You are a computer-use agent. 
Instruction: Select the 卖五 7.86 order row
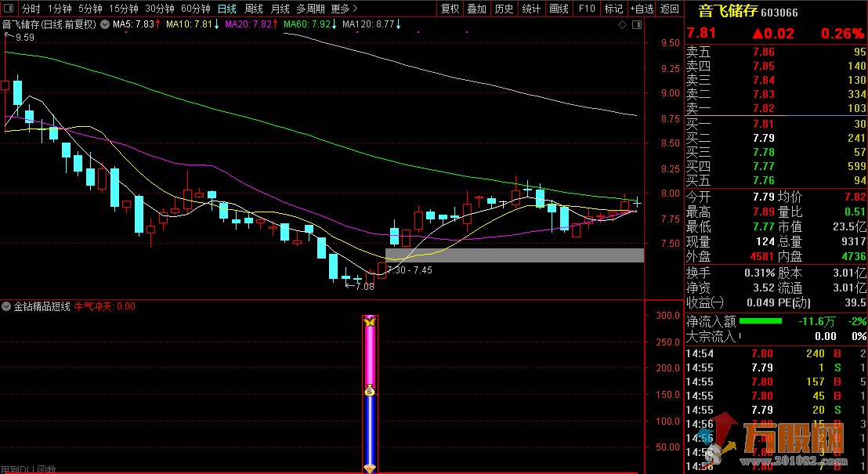click(776, 52)
